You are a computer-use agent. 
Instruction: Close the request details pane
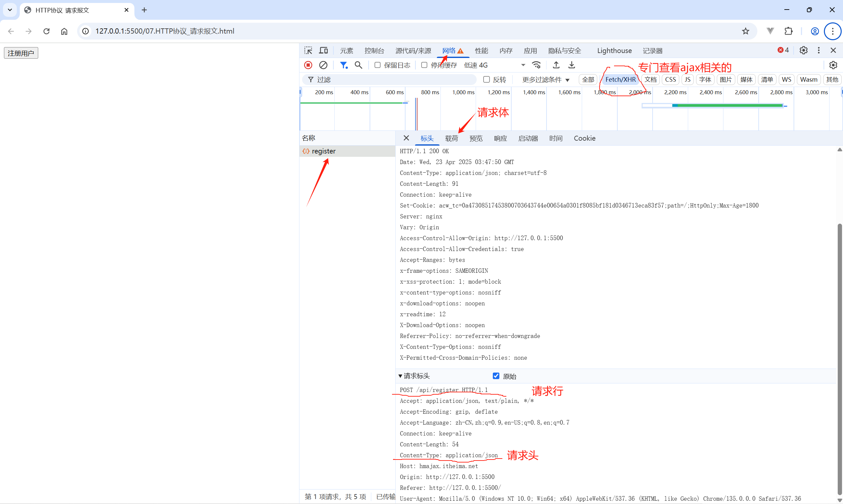[406, 138]
